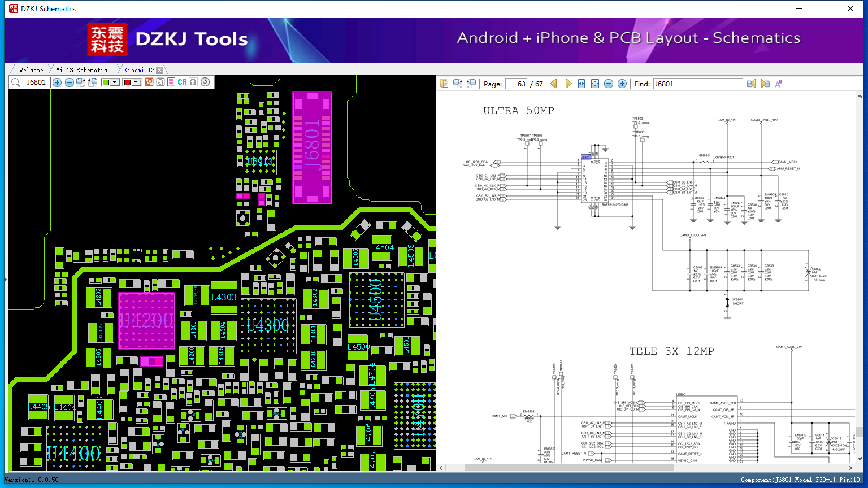This screenshot has height=488, width=868.
Task: Open the red color dropdown arrow
Action: coord(136,82)
